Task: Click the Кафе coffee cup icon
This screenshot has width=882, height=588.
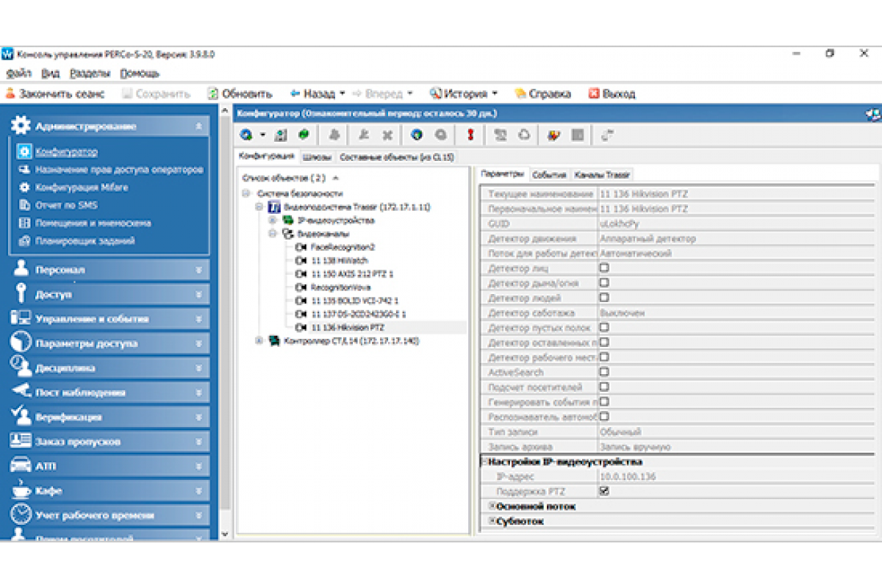Action: click(21, 490)
